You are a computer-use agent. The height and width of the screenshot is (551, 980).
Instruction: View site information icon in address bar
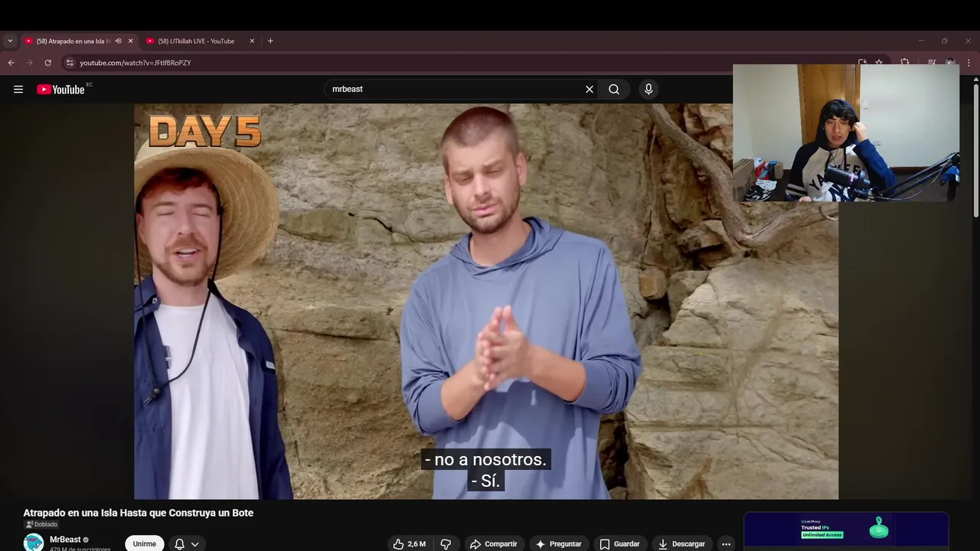(70, 63)
